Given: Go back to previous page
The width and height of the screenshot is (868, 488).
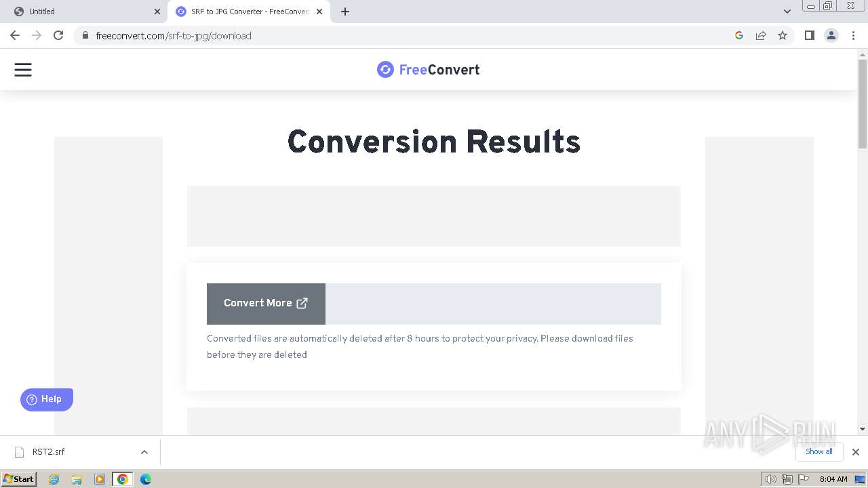Looking at the screenshot, I should [x=15, y=35].
